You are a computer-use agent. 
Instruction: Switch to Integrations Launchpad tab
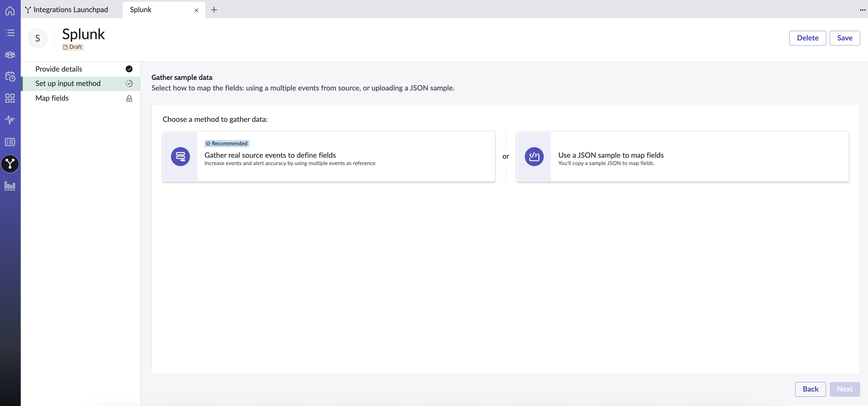pos(67,9)
